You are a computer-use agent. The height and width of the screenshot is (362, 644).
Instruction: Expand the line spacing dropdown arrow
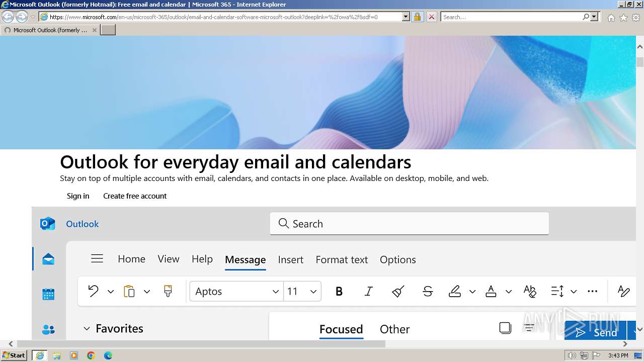[x=574, y=292]
